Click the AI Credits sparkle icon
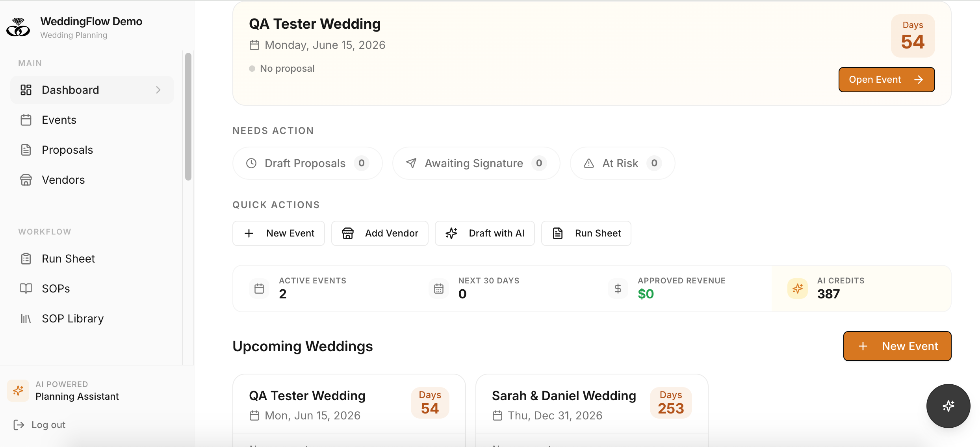 coord(798,289)
